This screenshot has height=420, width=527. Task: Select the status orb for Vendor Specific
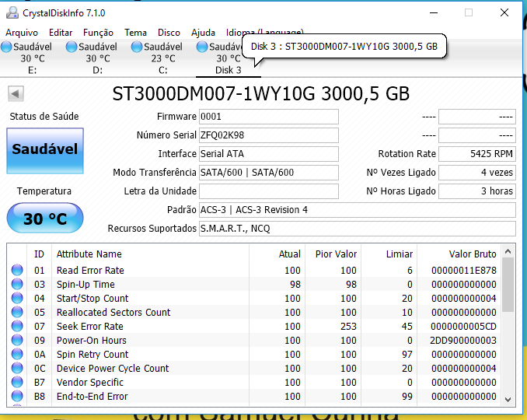[17, 382]
